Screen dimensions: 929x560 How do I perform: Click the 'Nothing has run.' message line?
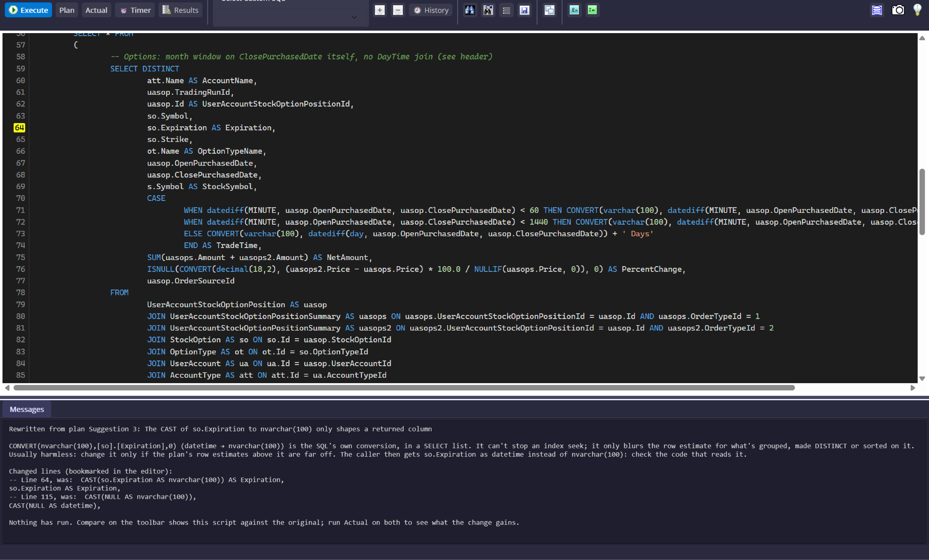point(264,522)
